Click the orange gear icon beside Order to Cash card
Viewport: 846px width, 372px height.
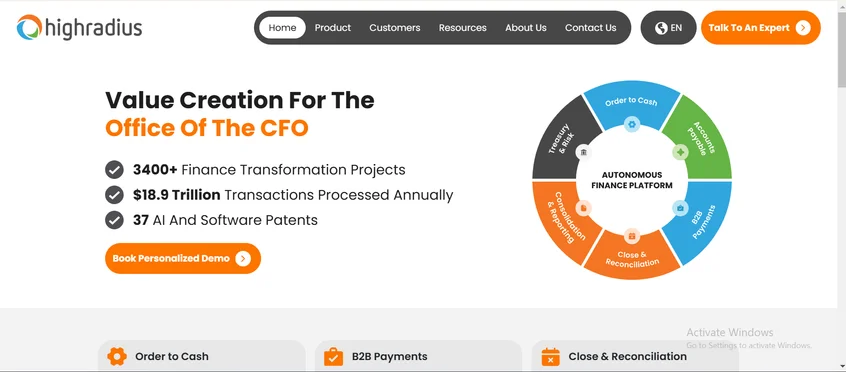(117, 356)
